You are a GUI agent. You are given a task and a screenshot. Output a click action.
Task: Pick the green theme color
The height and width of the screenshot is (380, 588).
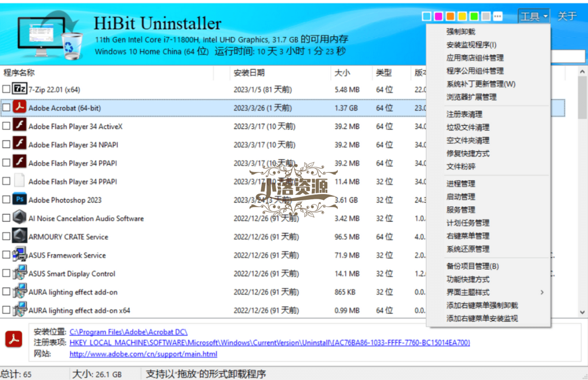474,16
